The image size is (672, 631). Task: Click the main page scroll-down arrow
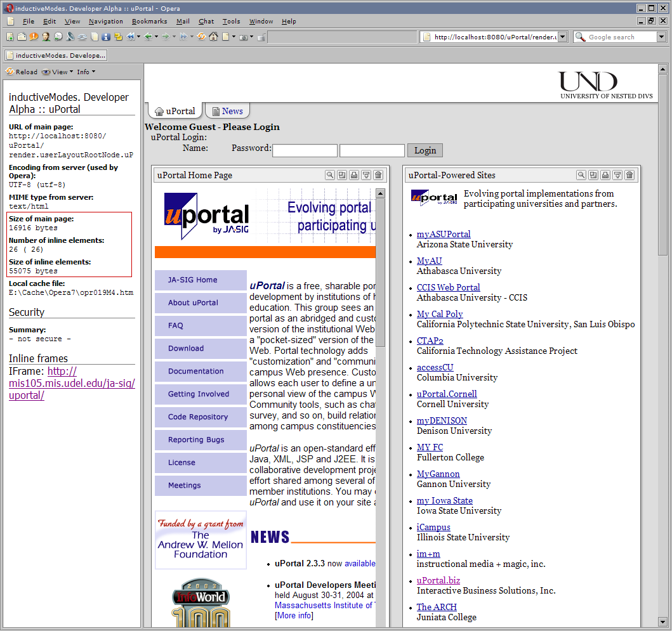tap(662, 621)
